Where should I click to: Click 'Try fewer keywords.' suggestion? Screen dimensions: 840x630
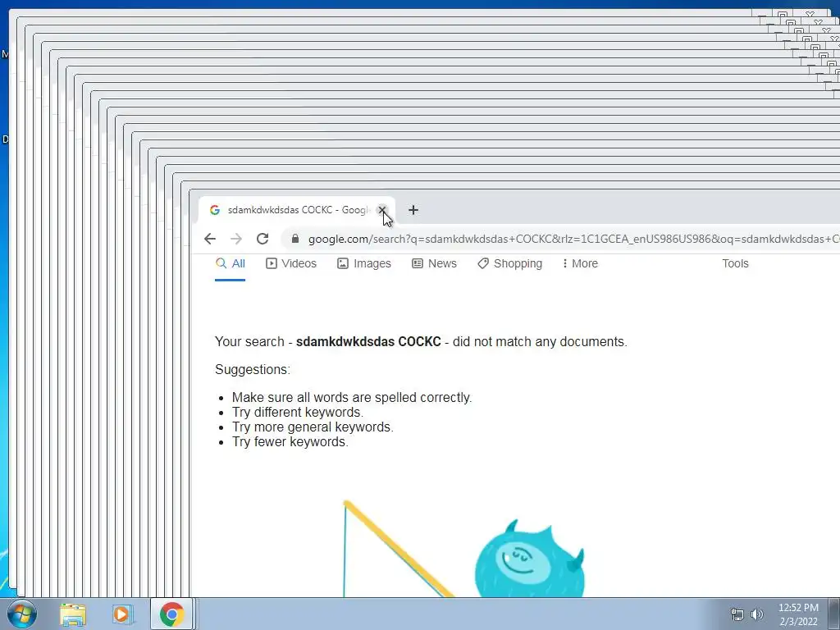(290, 442)
